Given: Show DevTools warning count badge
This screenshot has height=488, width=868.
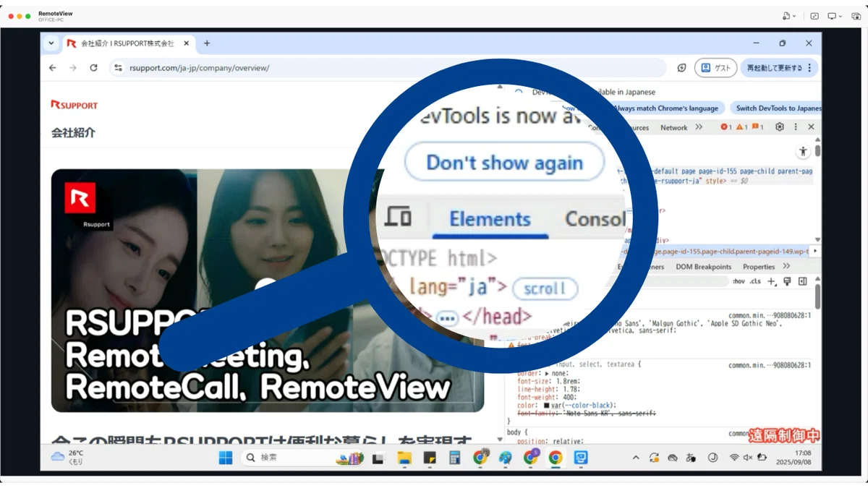Looking at the screenshot, I should coord(742,127).
